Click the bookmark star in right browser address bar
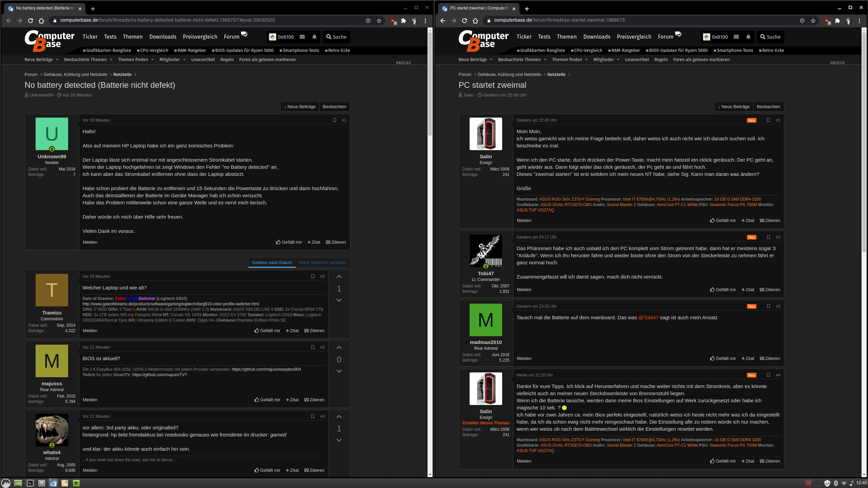 click(813, 21)
